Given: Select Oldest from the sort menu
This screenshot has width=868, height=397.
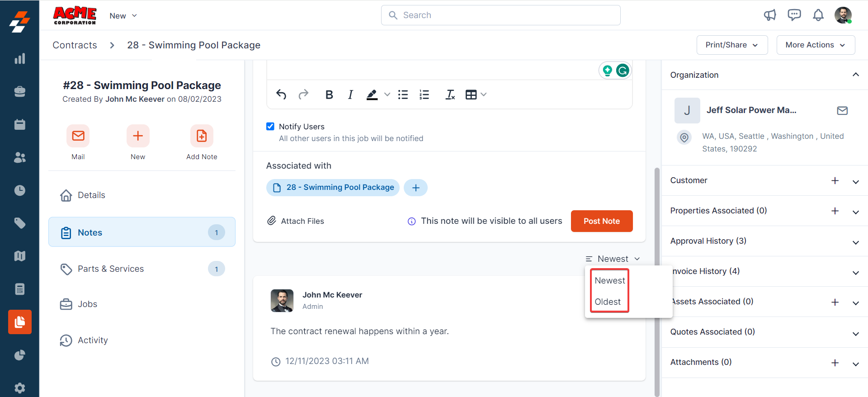Looking at the screenshot, I should 608,302.
